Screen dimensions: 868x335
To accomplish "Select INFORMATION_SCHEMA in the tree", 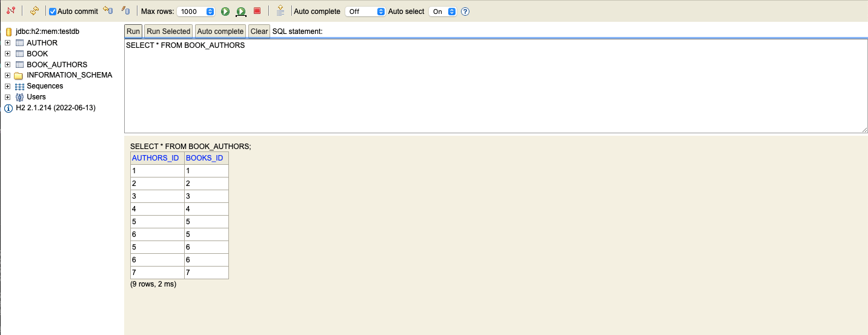I will tap(69, 75).
